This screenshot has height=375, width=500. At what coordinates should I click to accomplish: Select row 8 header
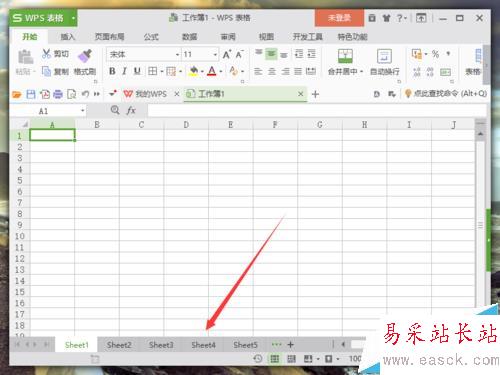click(x=20, y=214)
